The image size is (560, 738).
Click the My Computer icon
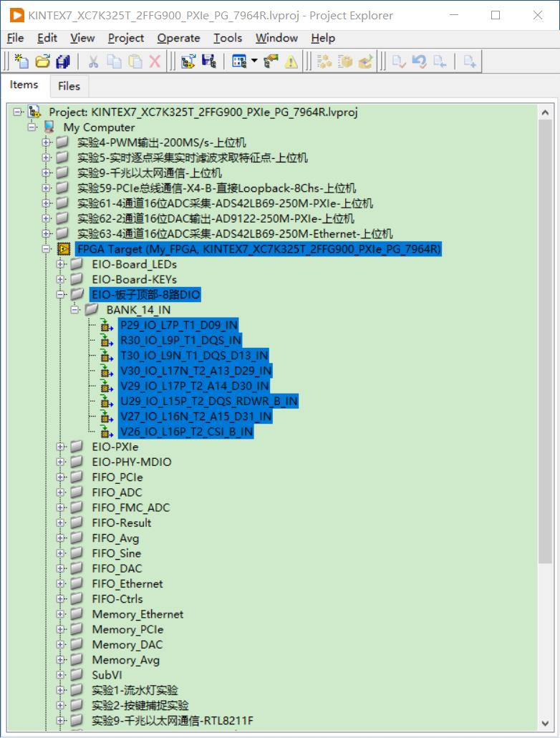pyautogui.click(x=49, y=127)
